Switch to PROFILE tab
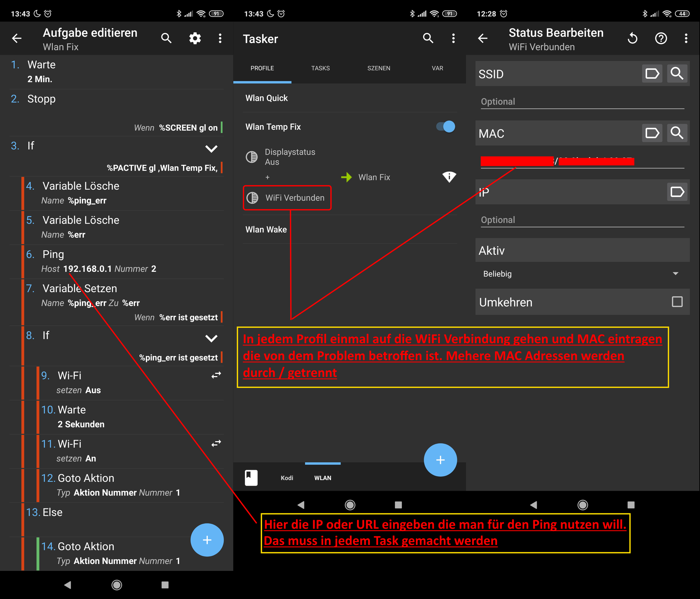Image resolution: width=700 pixels, height=599 pixels. coord(262,68)
